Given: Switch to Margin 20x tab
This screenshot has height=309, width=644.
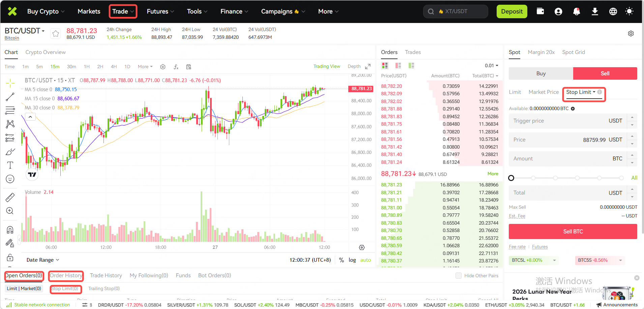Looking at the screenshot, I should (541, 52).
